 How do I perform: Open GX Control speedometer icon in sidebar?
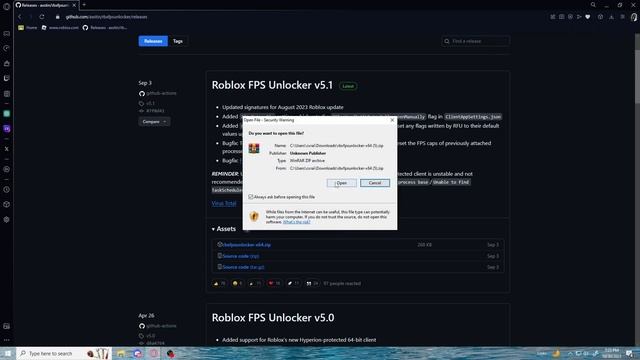pyautogui.click(x=7, y=49)
